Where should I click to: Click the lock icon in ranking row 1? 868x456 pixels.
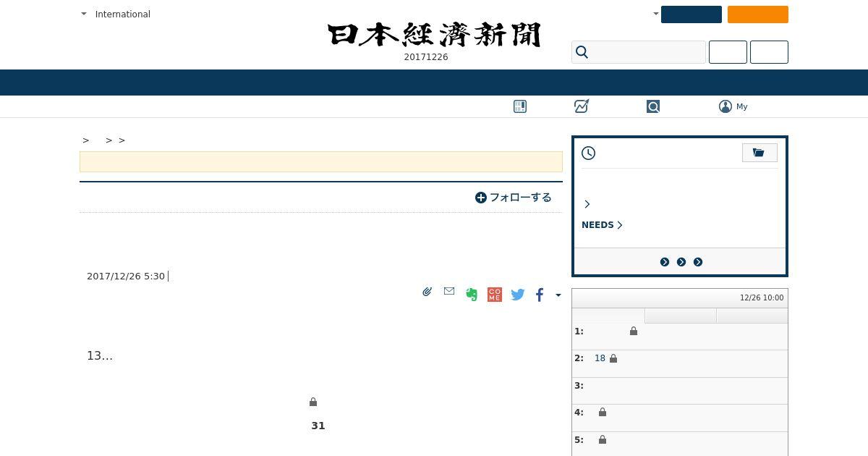coord(634,331)
